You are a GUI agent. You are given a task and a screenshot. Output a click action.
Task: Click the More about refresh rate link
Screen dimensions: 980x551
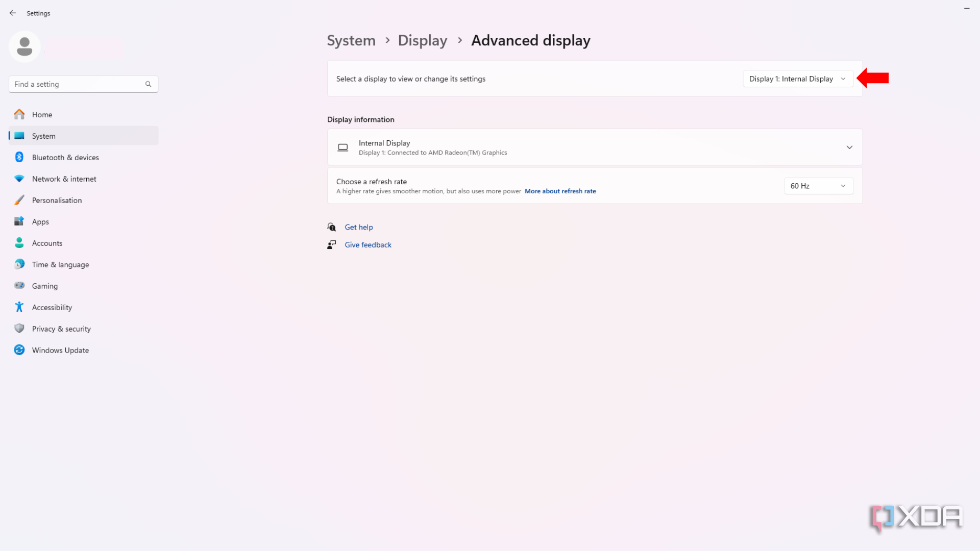(x=560, y=191)
